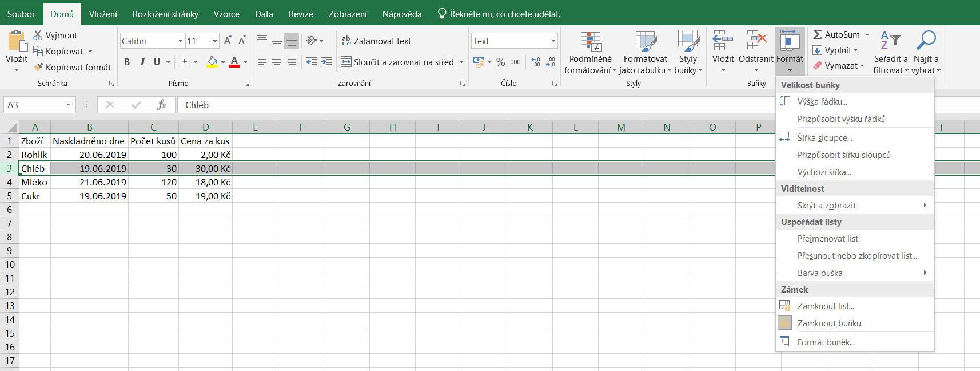Open Najít a vybrat magnifier
The width and height of the screenshot is (980, 371).
[926, 41]
